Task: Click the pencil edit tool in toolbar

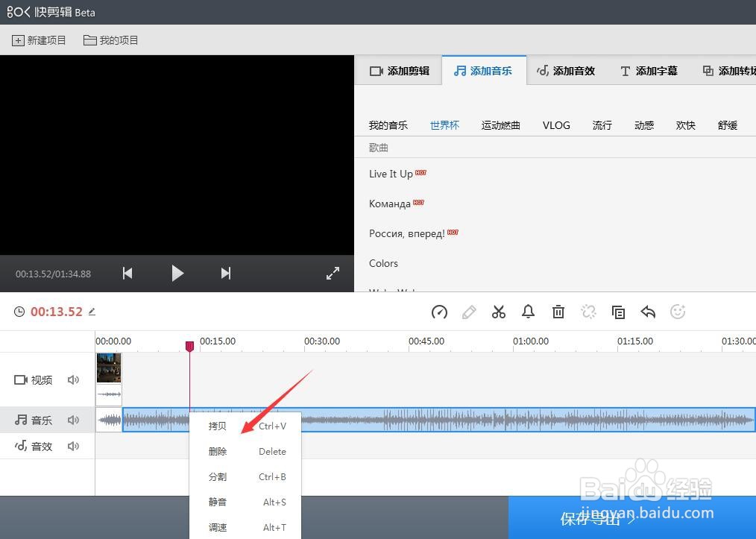Action: point(469,312)
